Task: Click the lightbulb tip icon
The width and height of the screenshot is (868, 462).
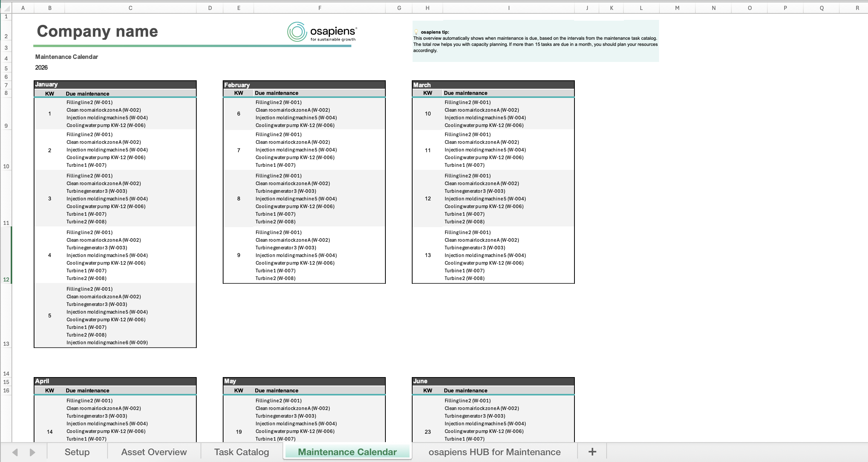Action: click(x=416, y=32)
